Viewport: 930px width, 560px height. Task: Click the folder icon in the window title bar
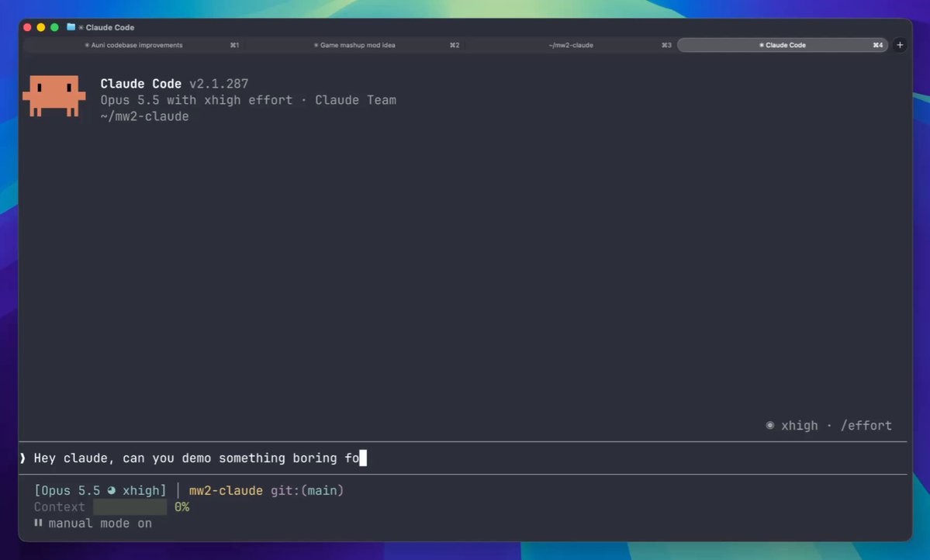[71, 27]
